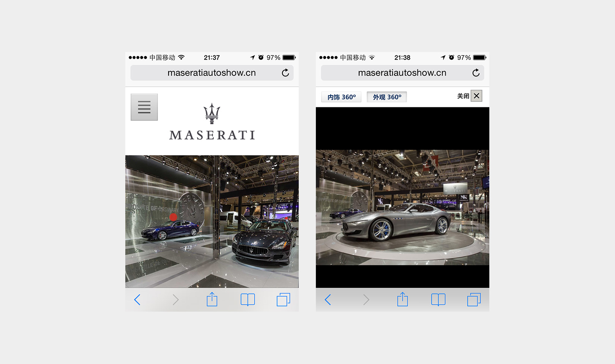
Task: Tap the Maserati trident logo
Action: pyautogui.click(x=212, y=113)
